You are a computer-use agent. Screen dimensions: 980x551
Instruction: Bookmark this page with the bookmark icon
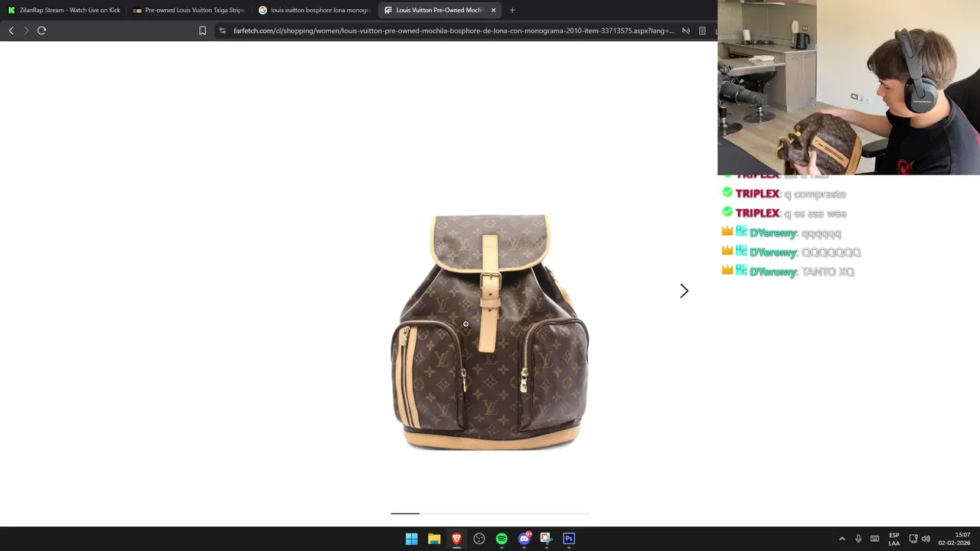(202, 31)
